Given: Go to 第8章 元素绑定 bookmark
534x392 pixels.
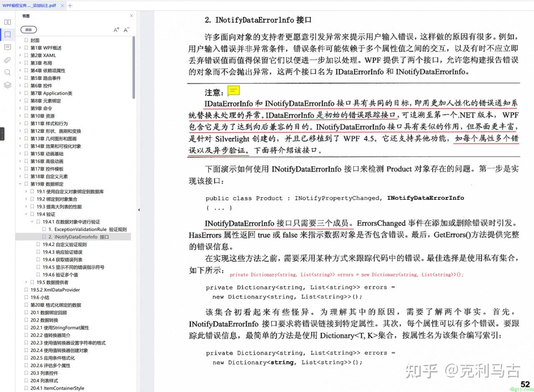Looking at the screenshot, I should point(46,101).
